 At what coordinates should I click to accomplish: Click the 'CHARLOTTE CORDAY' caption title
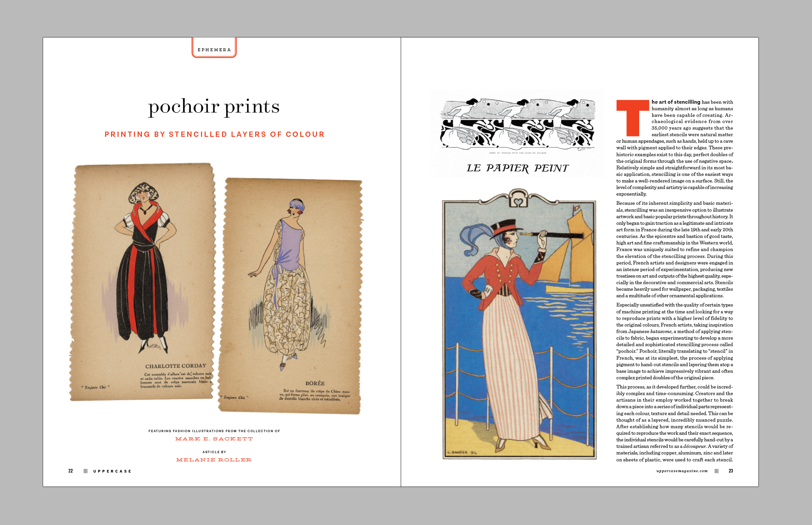click(176, 366)
